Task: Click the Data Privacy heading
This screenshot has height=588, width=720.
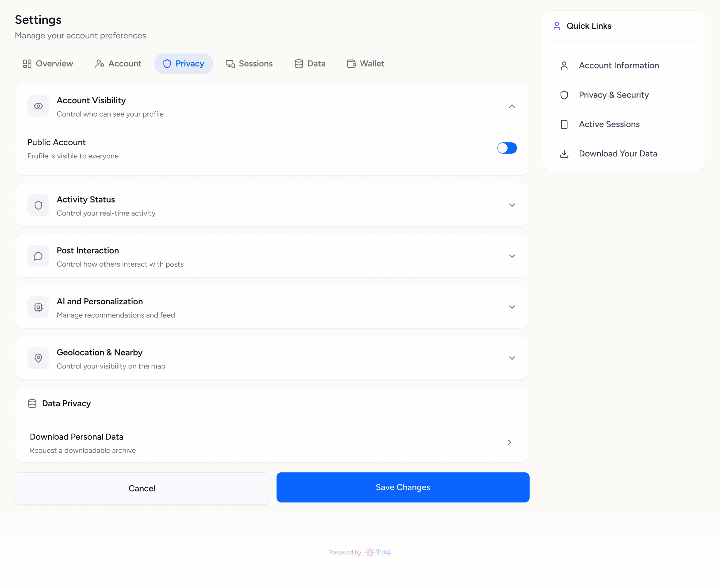Action: tap(66, 404)
